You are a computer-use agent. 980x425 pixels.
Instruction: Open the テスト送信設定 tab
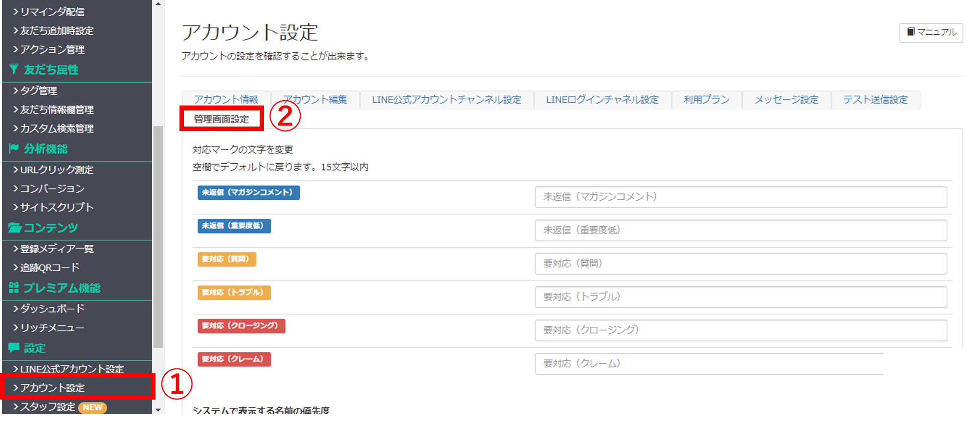[875, 100]
